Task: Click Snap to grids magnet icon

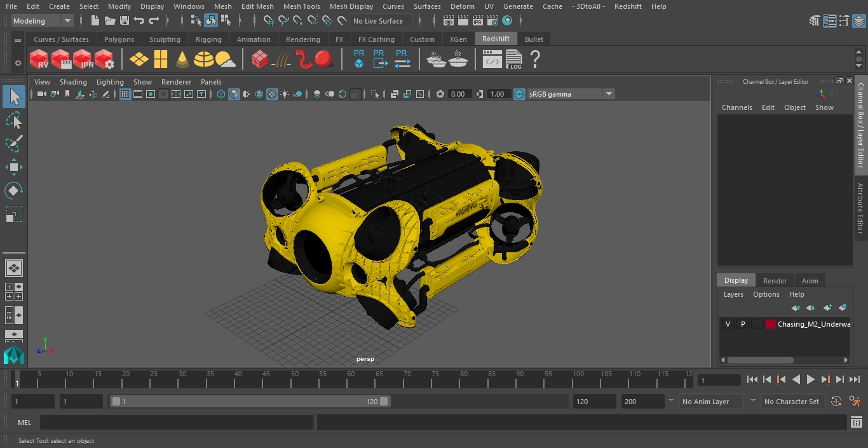Action: [x=269, y=21]
